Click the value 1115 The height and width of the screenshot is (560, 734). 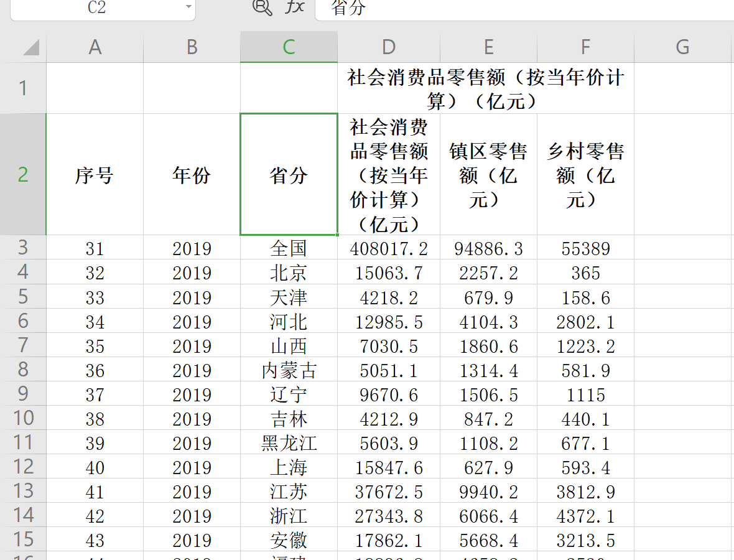point(585,394)
